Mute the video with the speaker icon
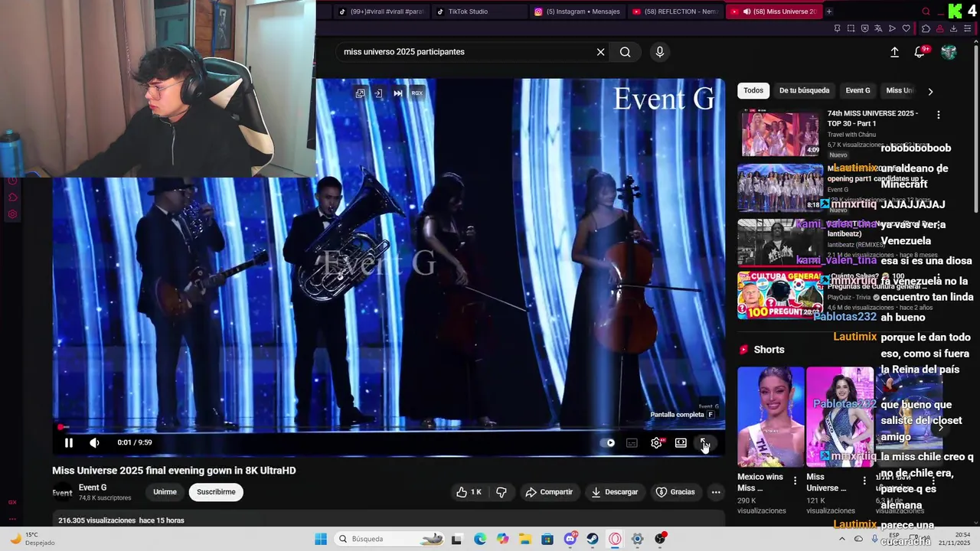Viewport: 980px width, 551px height. pyautogui.click(x=94, y=442)
